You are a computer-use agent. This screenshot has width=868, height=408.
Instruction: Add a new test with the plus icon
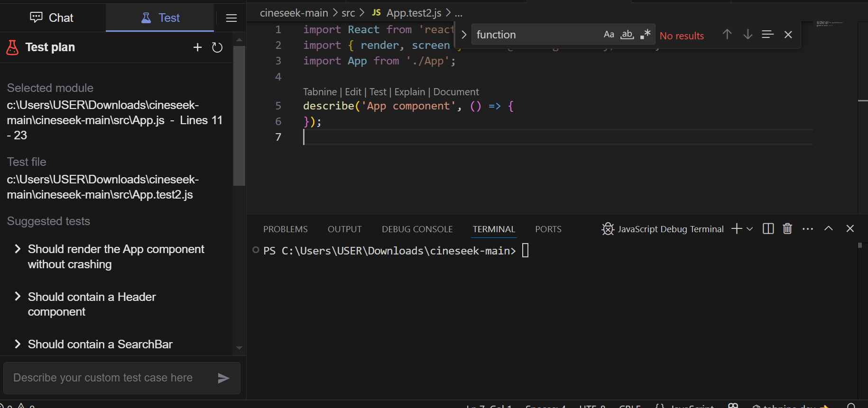tap(197, 47)
